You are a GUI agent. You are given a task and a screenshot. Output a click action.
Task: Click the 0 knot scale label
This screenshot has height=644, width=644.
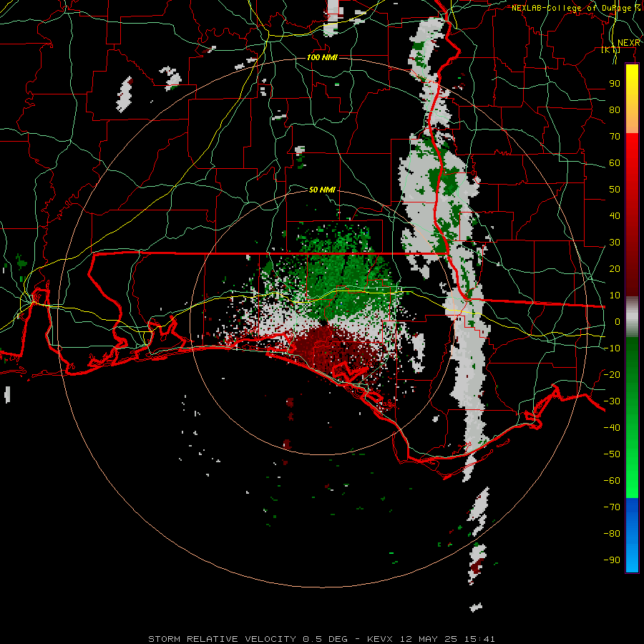618,321
